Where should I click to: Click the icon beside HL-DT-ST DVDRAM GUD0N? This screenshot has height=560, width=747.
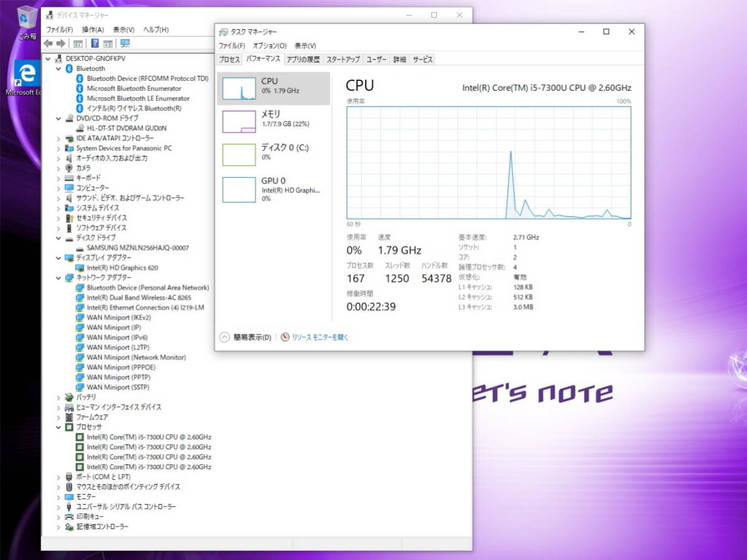click(80, 128)
